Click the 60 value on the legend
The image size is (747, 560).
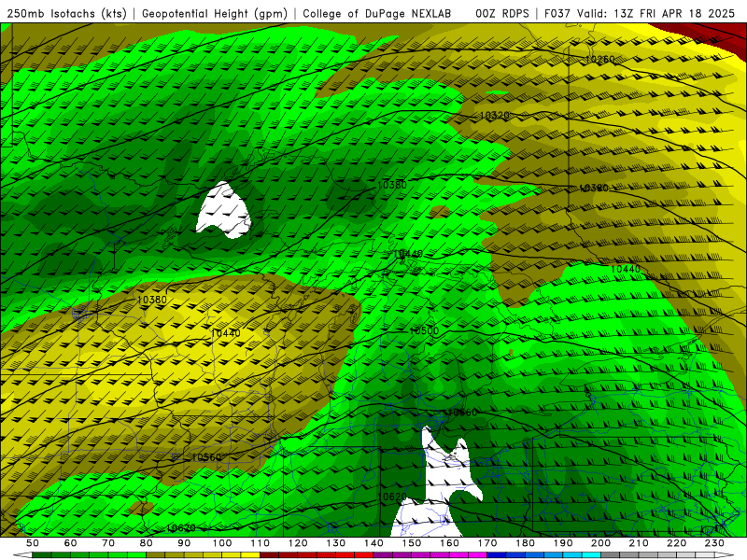(x=71, y=543)
